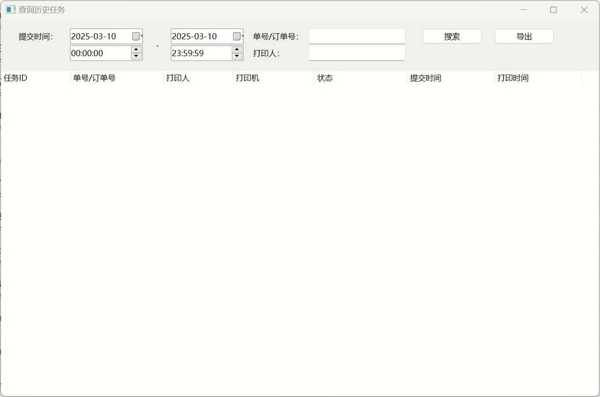Click into the start date field 2025-03-10
Viewport: 600px width, 397px height.
(x=100, y=36)
